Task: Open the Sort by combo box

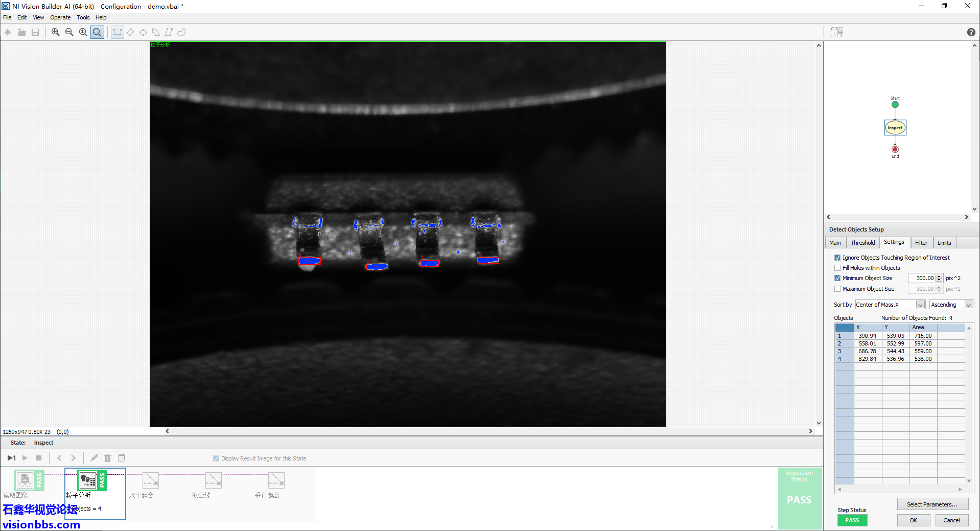Action: [920, 304]
